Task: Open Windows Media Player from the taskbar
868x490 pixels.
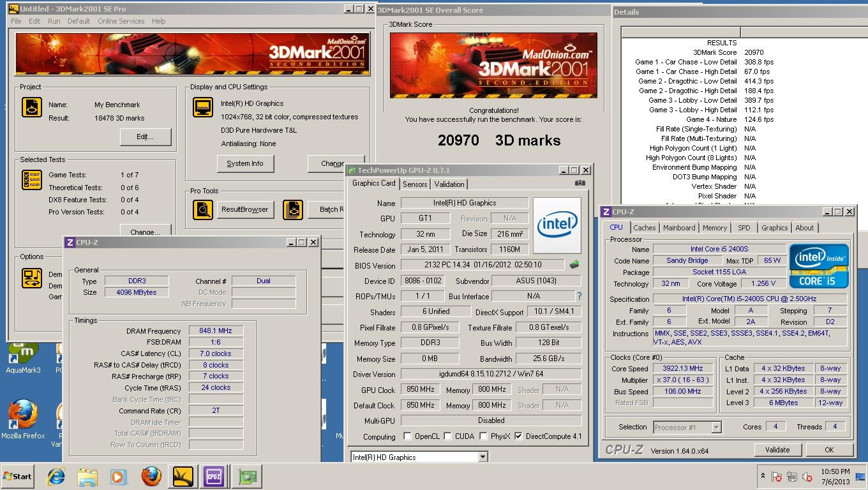Action: click(x=118, y=477)
